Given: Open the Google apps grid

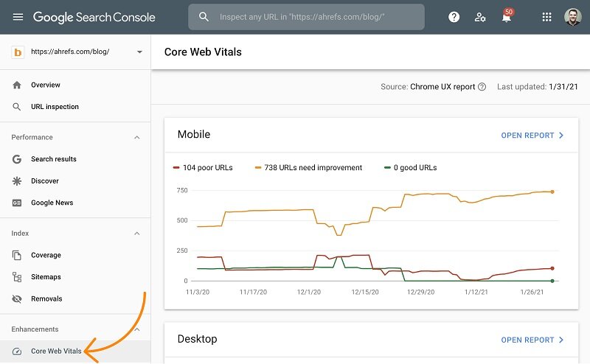Looking at the screenshot, I should [546, 17].
